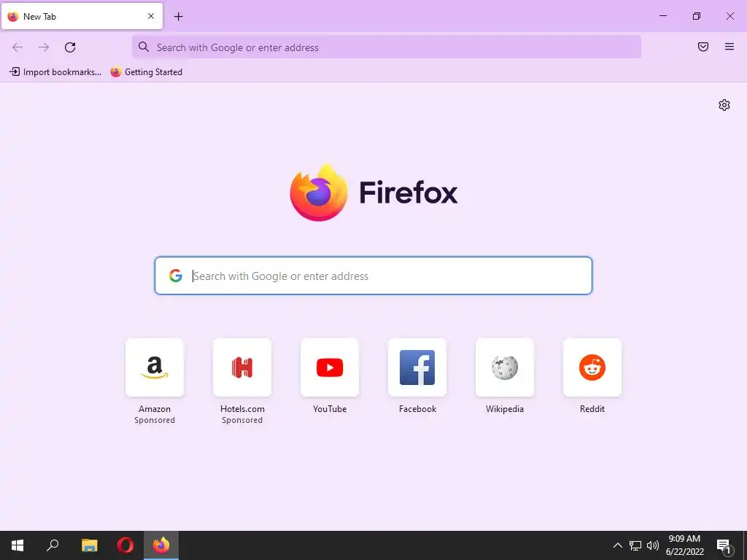Select the New Tab tab

[82, 16]
